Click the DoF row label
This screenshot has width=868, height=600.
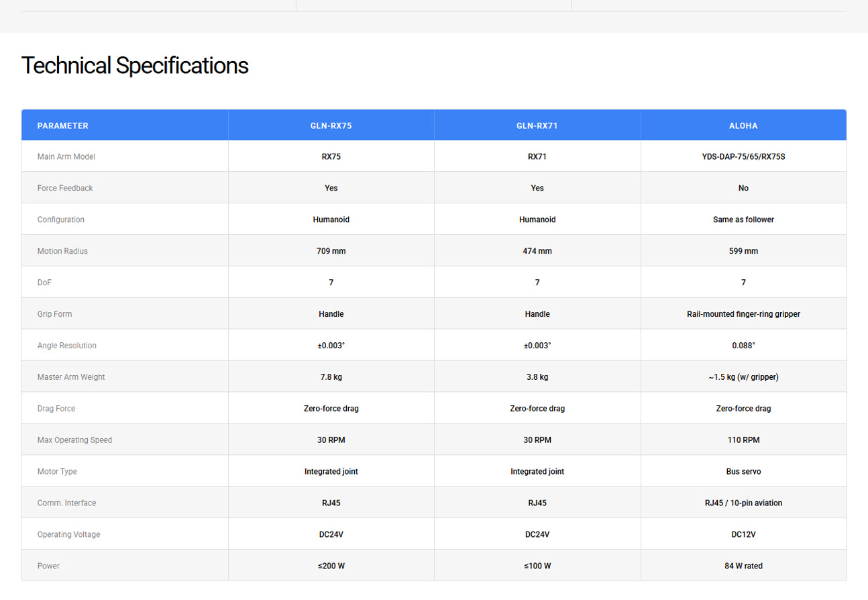(x=44, y=283)
